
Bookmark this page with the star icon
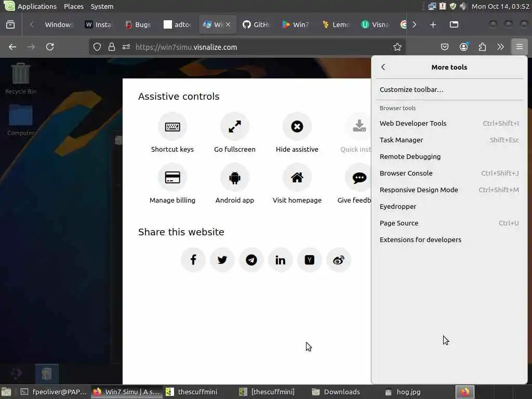(x=397, y=47)
